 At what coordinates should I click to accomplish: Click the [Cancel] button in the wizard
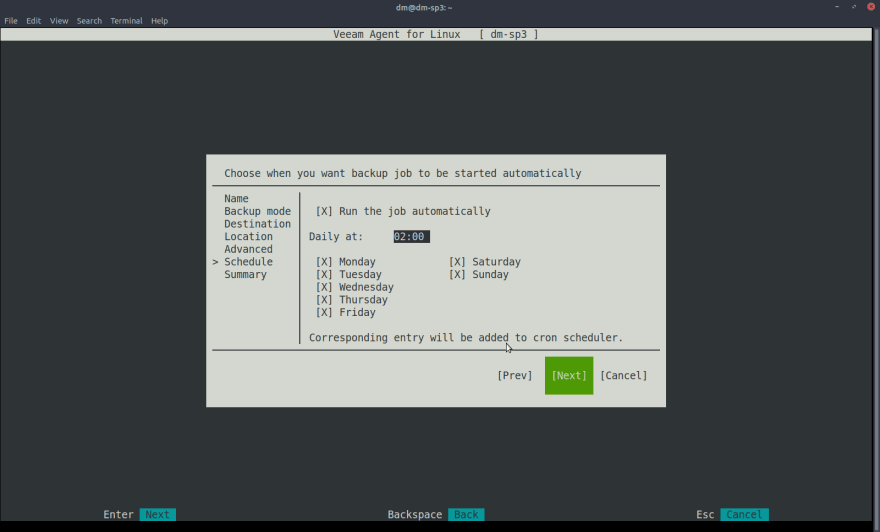[x=624, y=375]
